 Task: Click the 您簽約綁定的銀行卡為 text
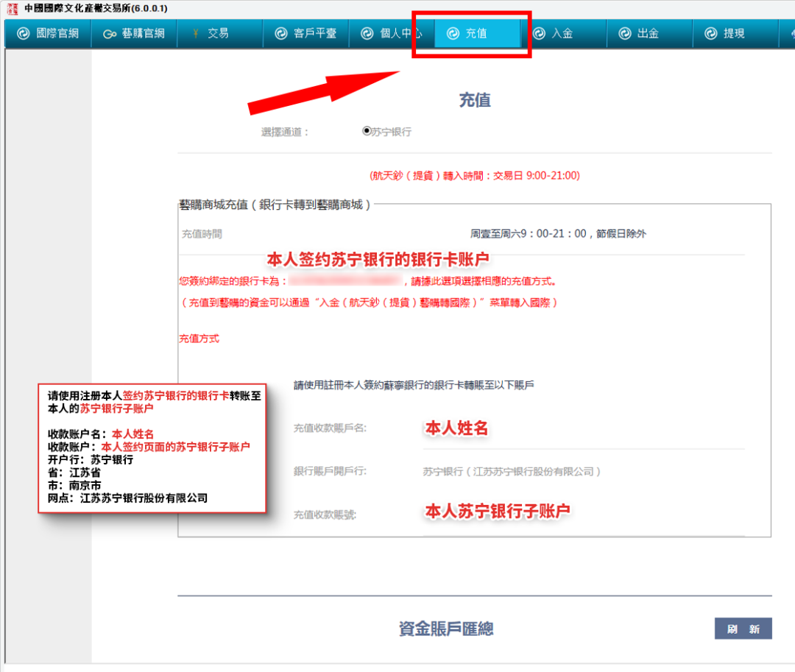pyautogui.click(x=233, y=281)
